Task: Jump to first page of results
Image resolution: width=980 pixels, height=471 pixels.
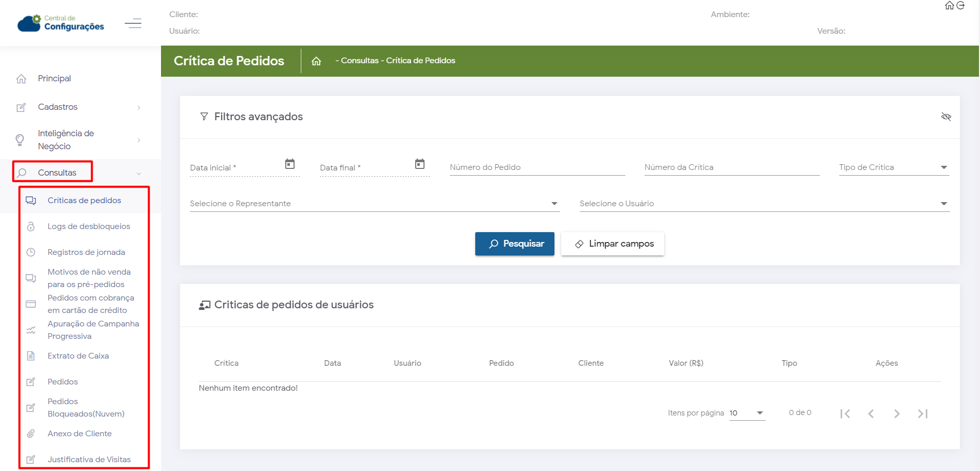Action: [x=845, y=413]
